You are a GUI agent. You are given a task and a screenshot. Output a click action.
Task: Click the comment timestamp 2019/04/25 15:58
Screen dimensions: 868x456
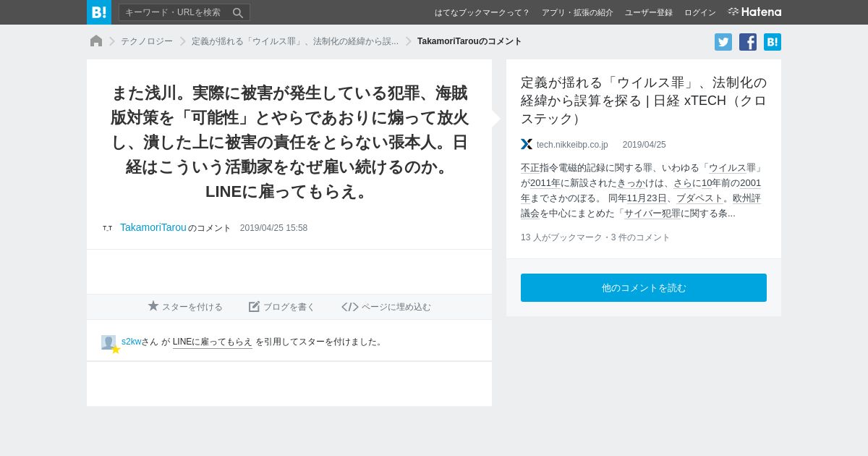tap(273, 228)
